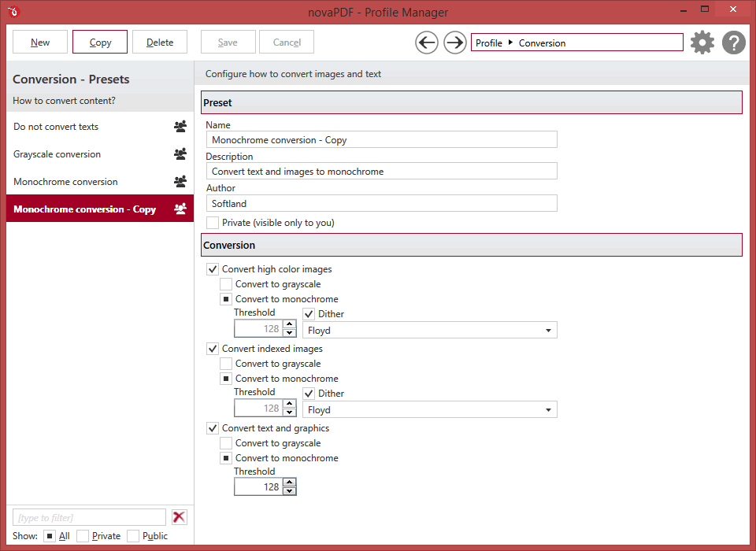The height and width of the screenshot is (551, 756).
Task: Toggle Convert high color images checkbox
Action: pyautogui.click(x=212, y=269)
